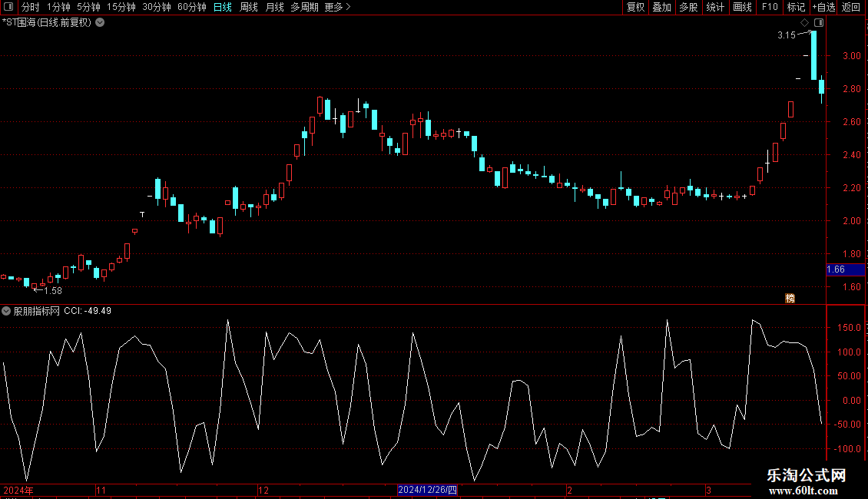
Task: Select the 15分钟 period tab
Action: pyautogui.click(x=121, y=7)
